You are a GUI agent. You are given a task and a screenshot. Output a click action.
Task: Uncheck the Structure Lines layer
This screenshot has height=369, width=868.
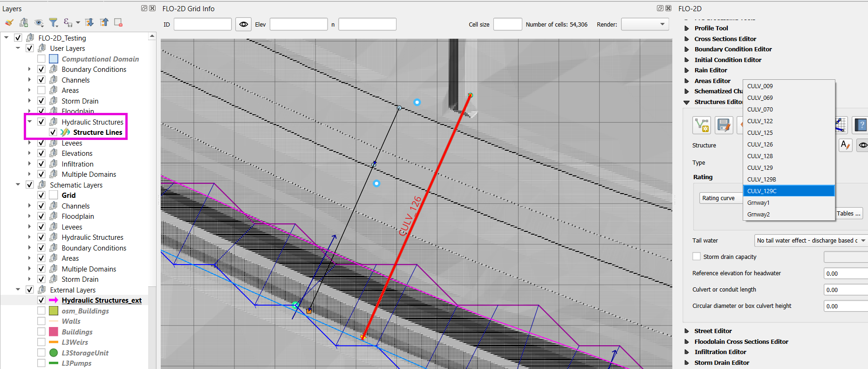pos(53,132)
